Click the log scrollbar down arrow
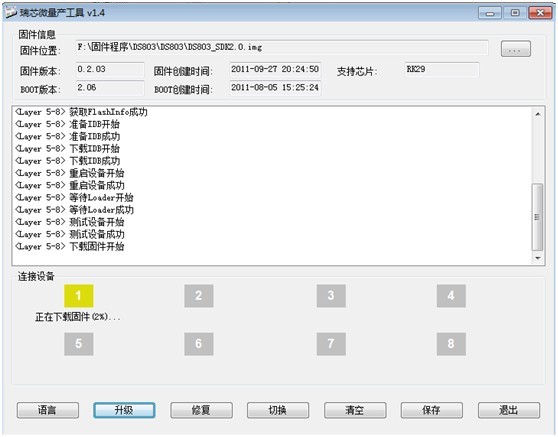This screenshot has height=437, width=558. (538, 258)
